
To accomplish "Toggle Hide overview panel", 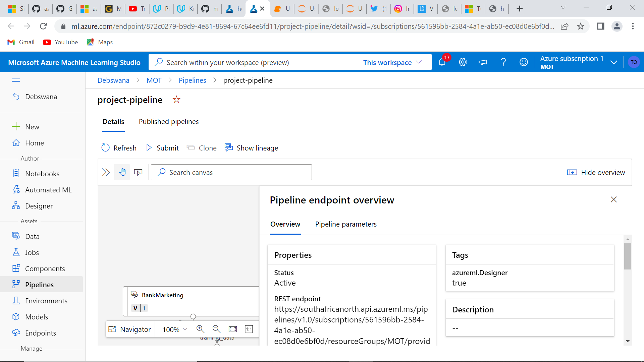I will point(596,172).
